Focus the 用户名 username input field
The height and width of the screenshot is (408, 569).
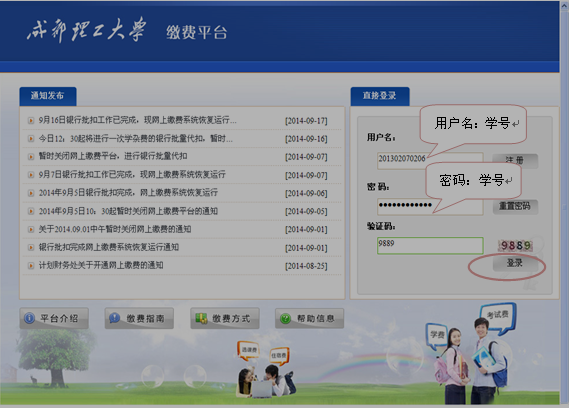(x=430, y=161)
